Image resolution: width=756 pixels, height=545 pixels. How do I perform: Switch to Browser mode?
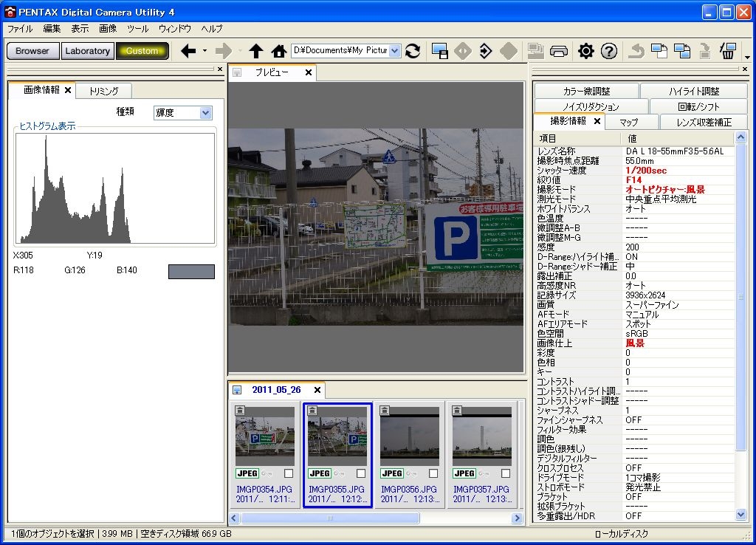coord(32,51)
